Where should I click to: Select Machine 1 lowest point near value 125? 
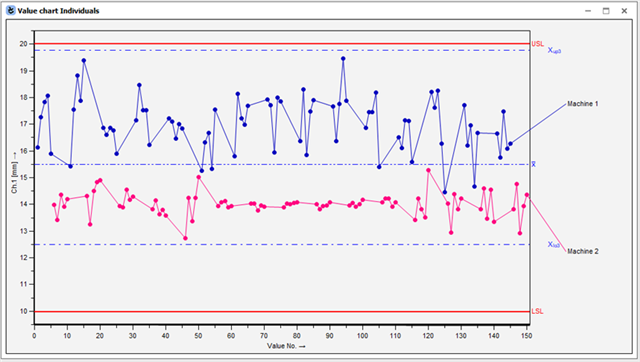[444, 192]
